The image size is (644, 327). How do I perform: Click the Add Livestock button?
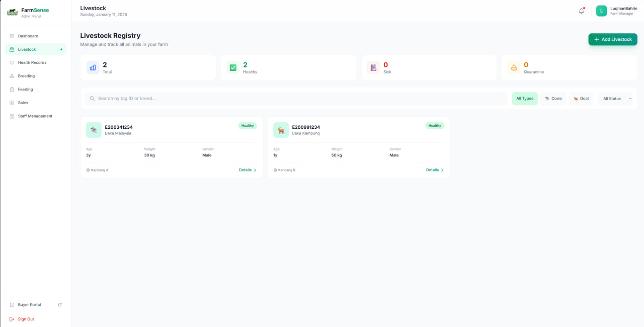pos(613,39)
